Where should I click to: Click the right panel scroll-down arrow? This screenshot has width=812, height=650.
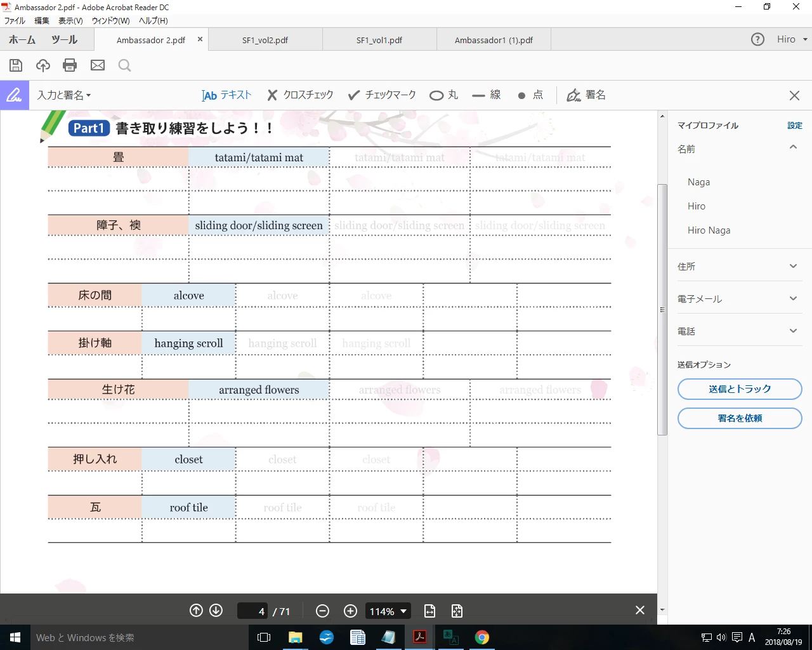(x=662, y=610)
